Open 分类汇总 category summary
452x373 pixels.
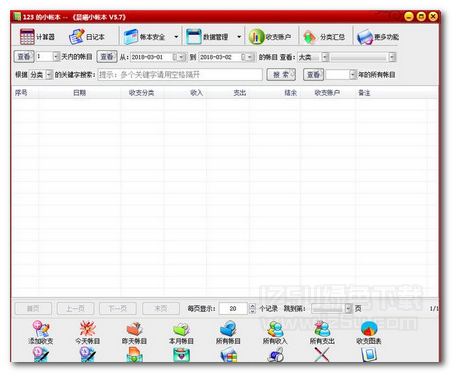pyautogui.click(x=324, y=37)
